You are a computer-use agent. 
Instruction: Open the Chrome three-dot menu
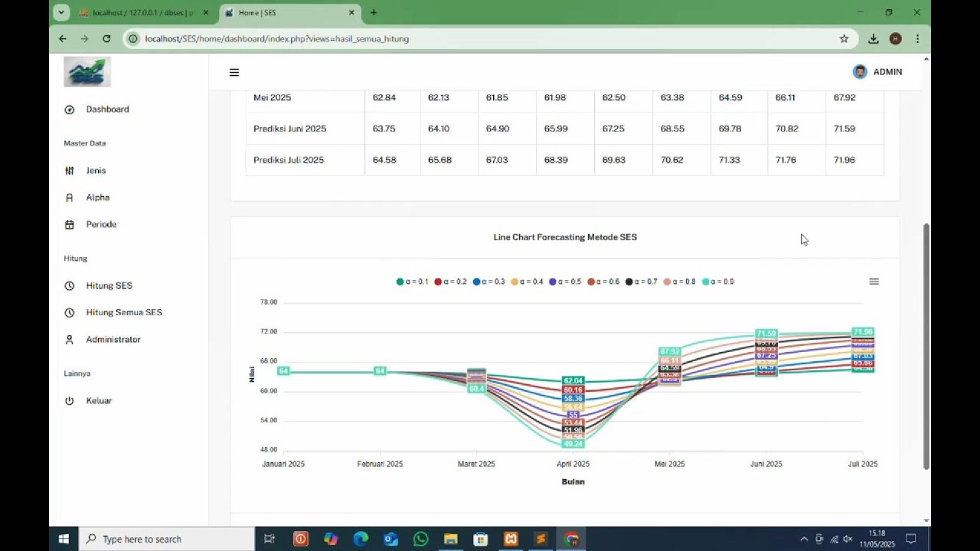click(917, 38)
